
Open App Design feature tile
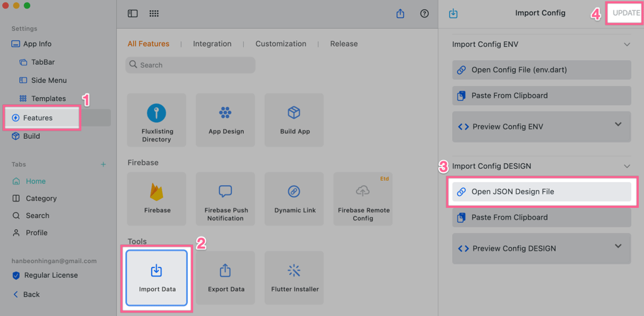pyautogui.click(x=225, y=120)
